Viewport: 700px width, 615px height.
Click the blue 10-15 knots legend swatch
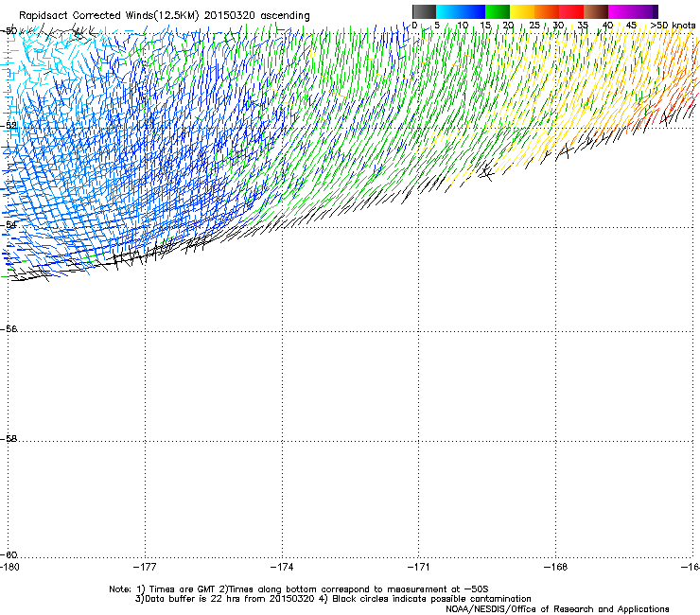[x=473, y=11]
